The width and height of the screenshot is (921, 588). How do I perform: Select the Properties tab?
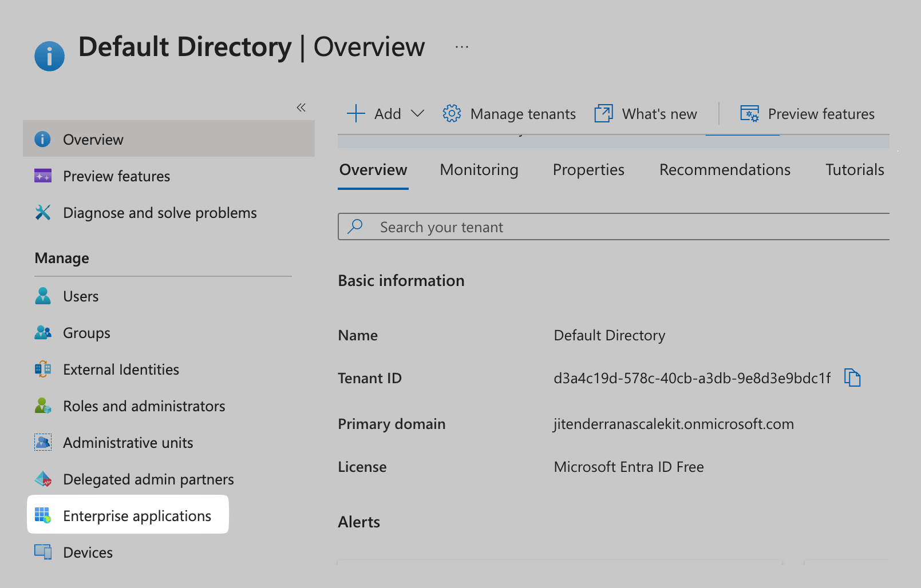point(588,169)
